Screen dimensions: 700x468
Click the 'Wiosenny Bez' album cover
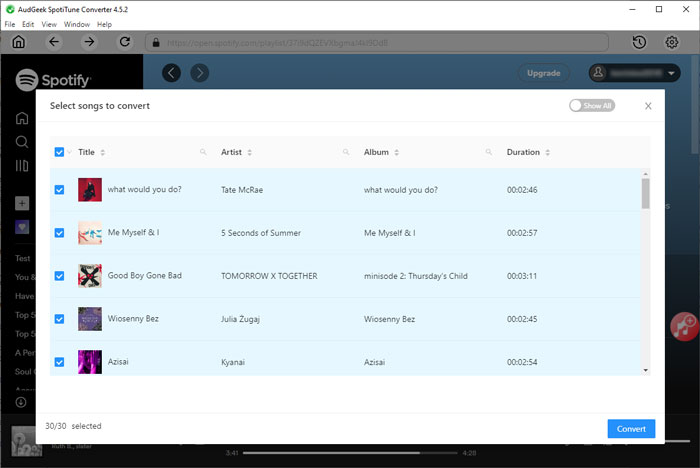[90, 319]
